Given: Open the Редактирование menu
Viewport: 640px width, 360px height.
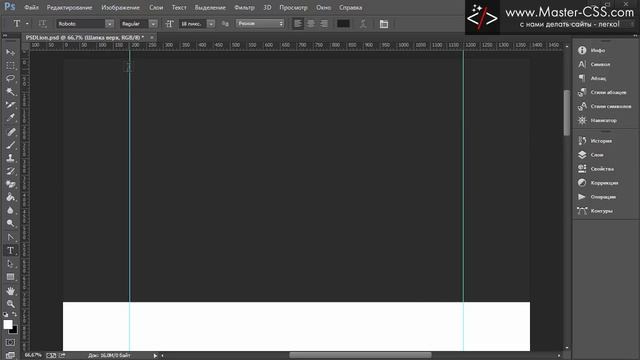Looking at the screenshot, I should pyautogui.click(x=69, y=7).
